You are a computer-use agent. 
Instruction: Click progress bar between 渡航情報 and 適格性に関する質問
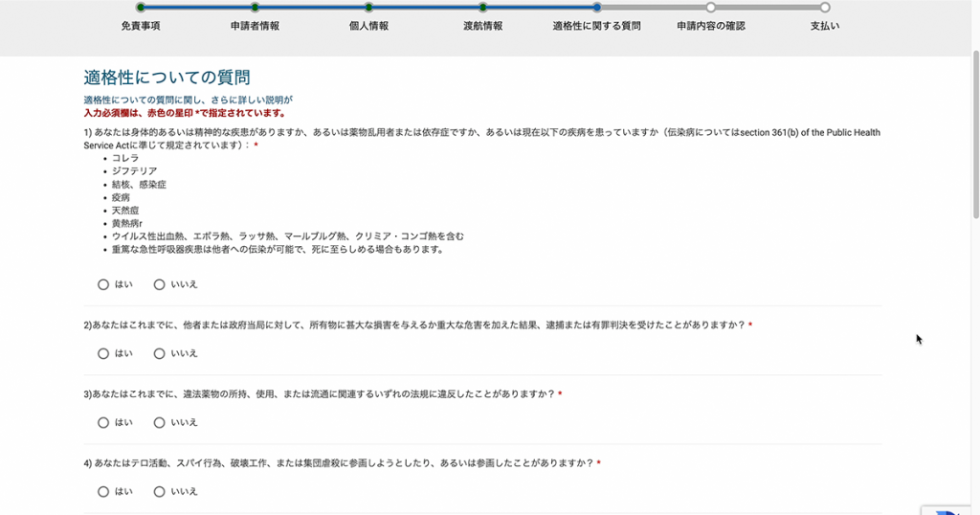[540, 8]
